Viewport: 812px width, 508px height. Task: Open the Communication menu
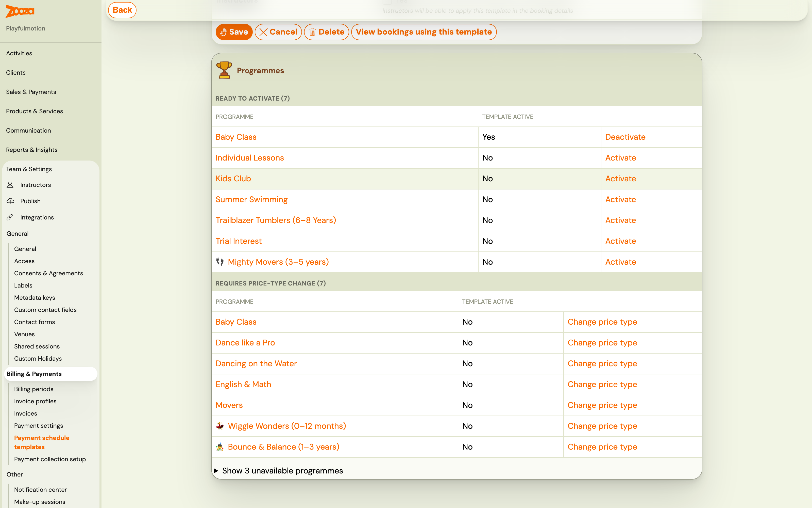[28, 130]
